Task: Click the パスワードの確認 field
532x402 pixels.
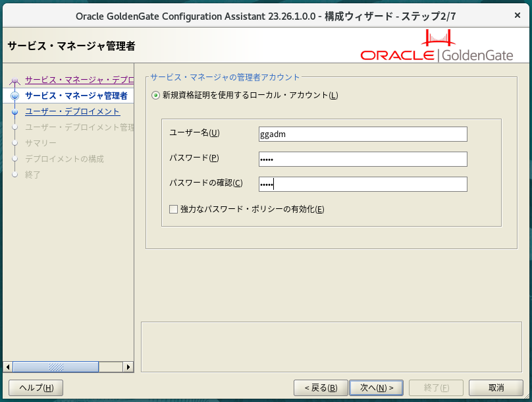Action: coord(363,184)
